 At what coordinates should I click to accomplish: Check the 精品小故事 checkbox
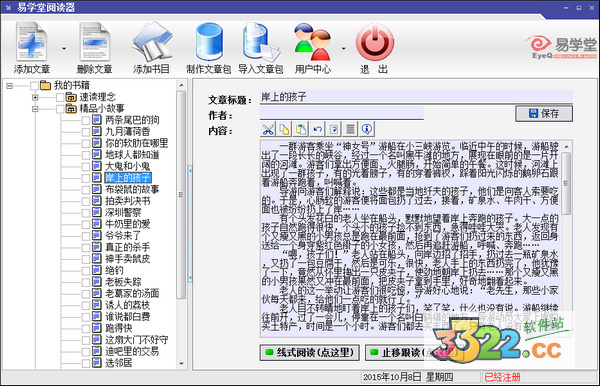(60, 109)
